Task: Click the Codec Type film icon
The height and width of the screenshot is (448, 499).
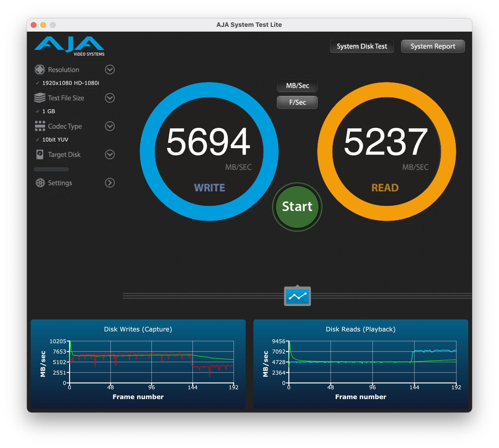Action: click(x=40, y=126)
